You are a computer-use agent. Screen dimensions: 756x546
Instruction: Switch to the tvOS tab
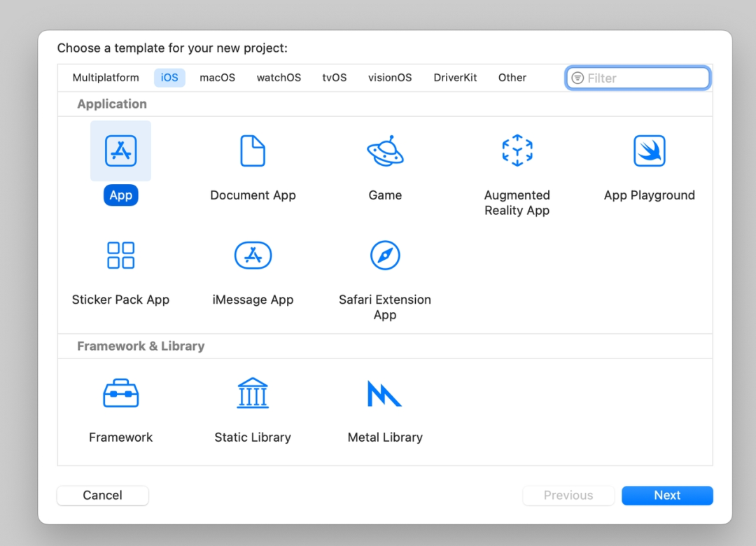click(x=335, y=78)
